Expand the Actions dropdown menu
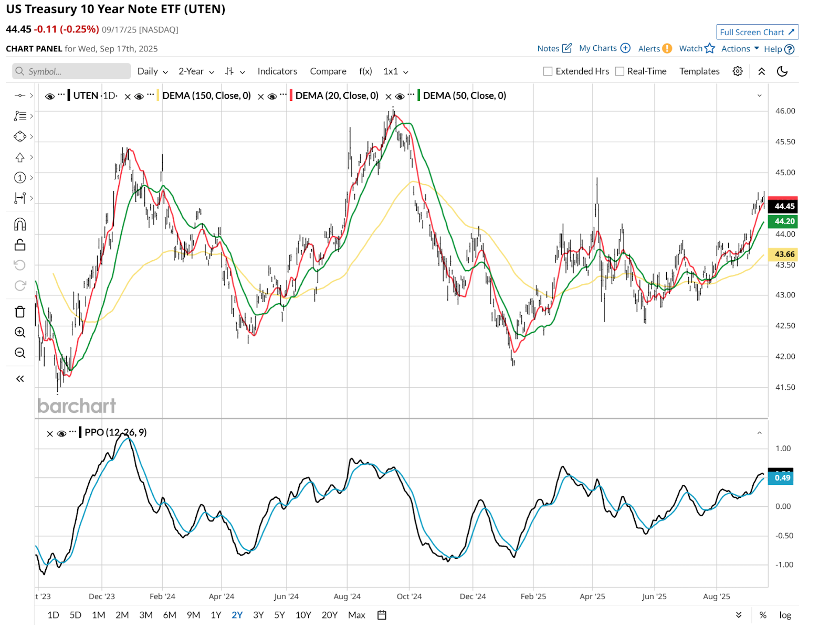Viewport: 840px width, 629px height. 740,48
